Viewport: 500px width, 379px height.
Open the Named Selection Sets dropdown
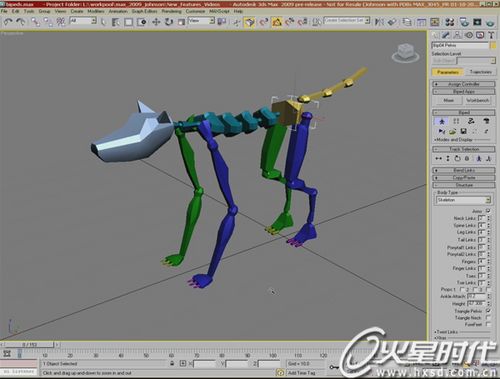[x=347, y=21]
